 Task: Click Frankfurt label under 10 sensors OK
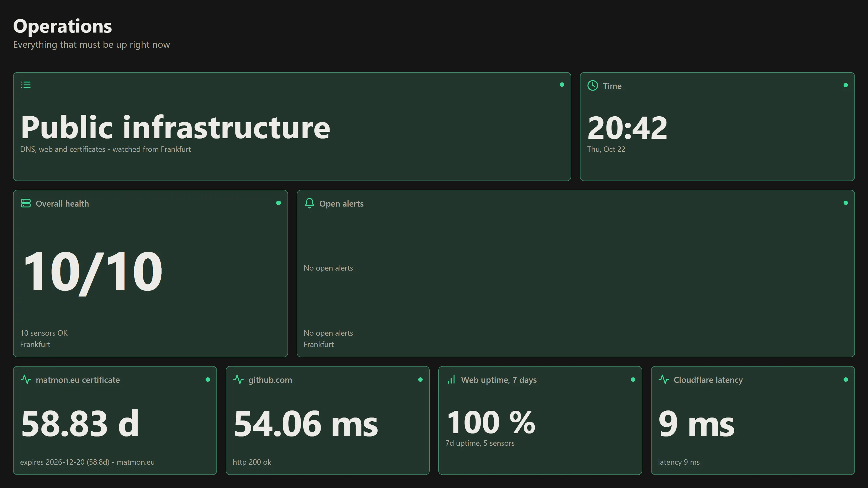tap(35, 345)
